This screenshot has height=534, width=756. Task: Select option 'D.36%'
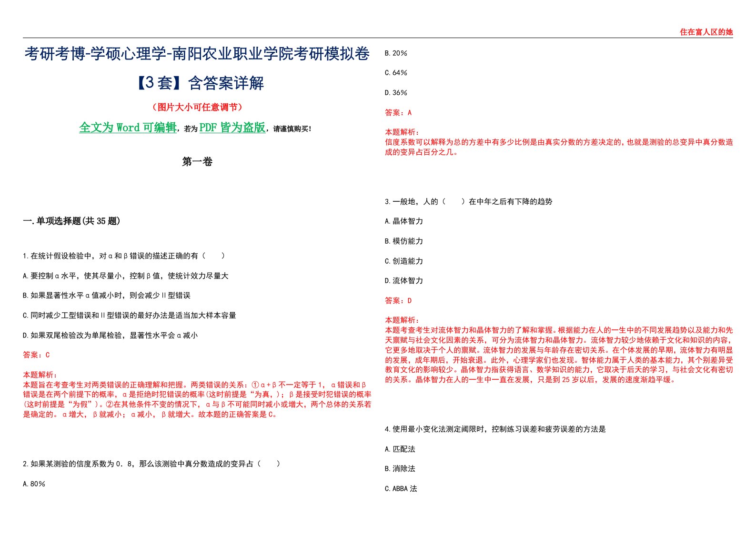click(396, 93)
